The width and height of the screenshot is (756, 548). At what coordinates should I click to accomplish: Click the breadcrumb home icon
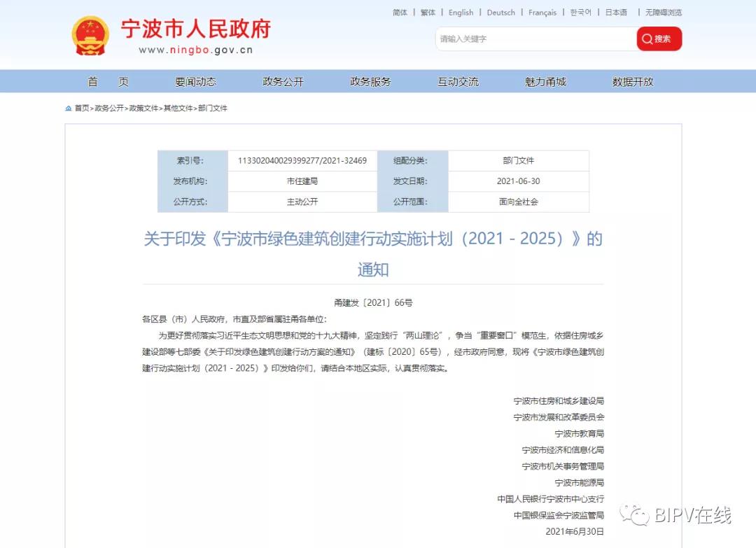tap(69, 108)
